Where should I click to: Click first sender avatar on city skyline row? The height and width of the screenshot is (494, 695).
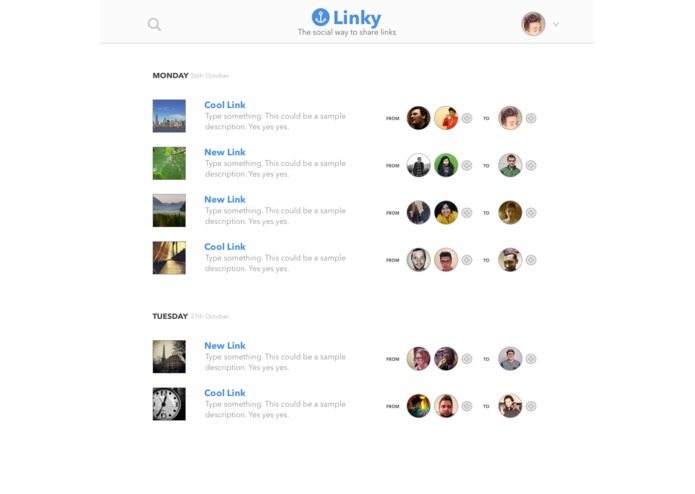coord(418,118)
